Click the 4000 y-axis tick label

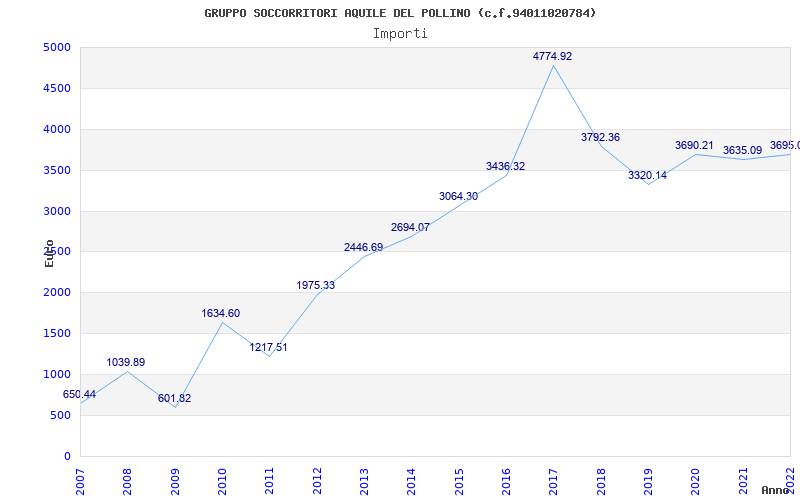click(56, 130)
